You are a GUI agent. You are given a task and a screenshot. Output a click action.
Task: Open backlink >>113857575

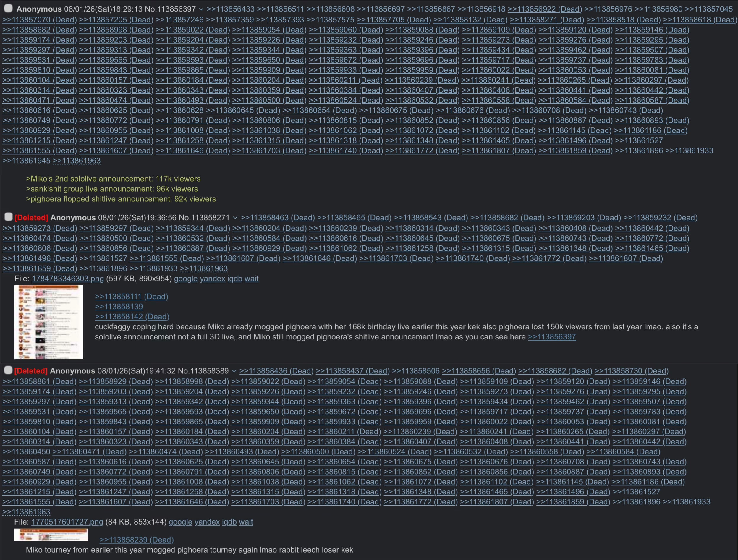pos(330,20)
